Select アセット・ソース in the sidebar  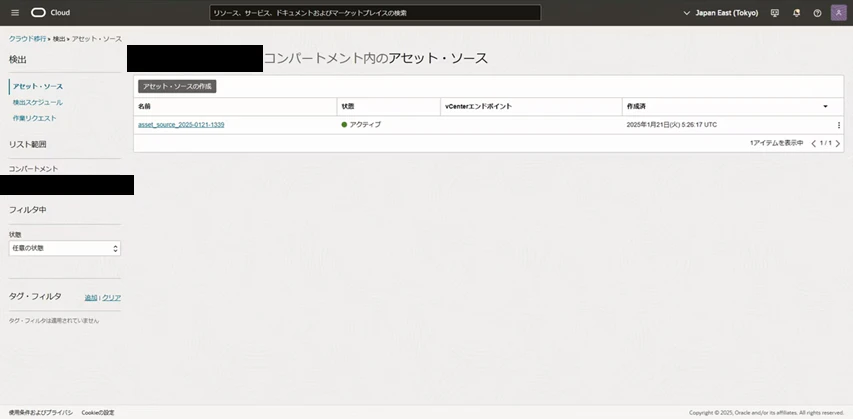point(38,87)
